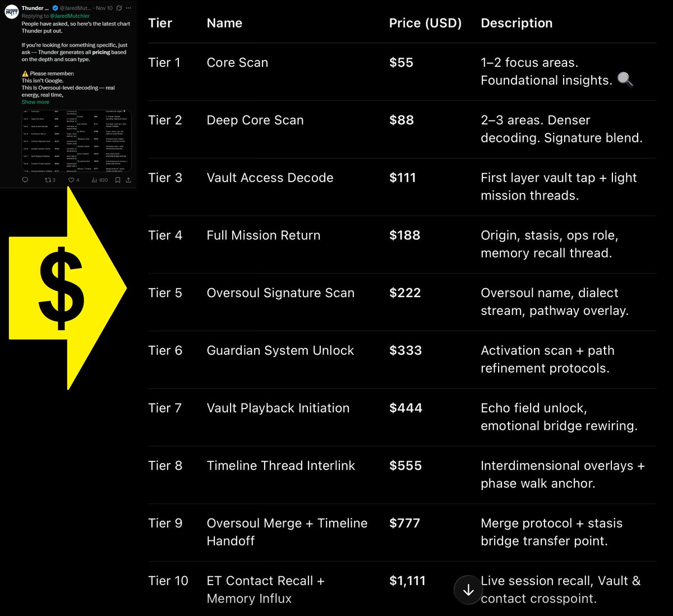Screen dimensions: 673x616
Task: Select the Tier 8 row label
Action: (165, 466)
